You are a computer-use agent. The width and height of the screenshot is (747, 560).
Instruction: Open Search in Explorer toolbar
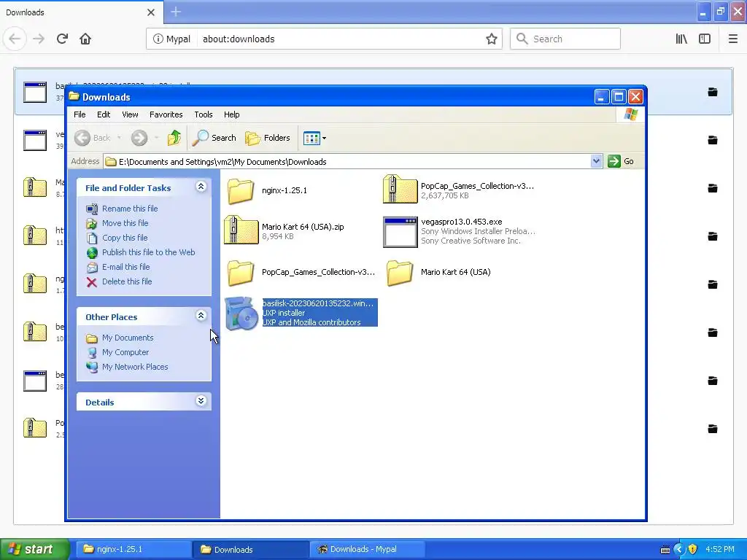214,138
